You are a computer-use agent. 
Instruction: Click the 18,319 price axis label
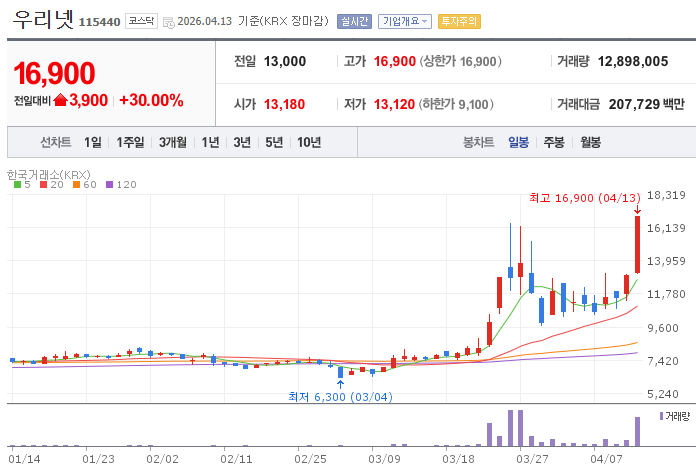666,195
